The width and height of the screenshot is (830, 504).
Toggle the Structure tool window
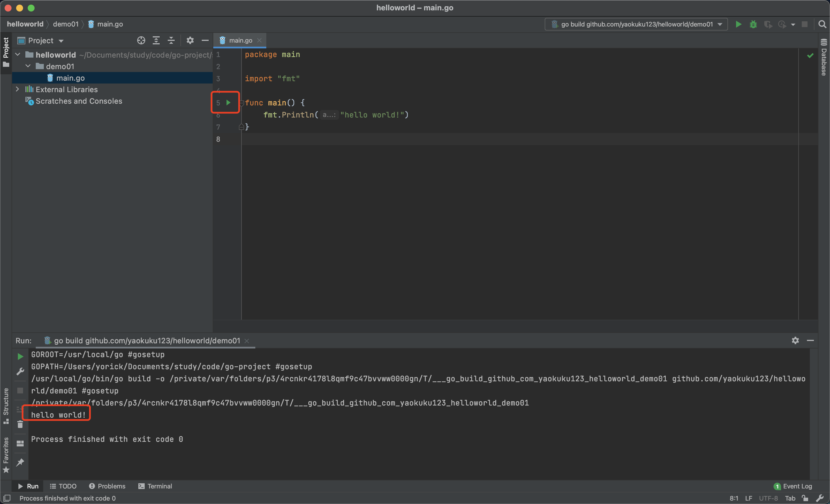click(x=6, y=405)
